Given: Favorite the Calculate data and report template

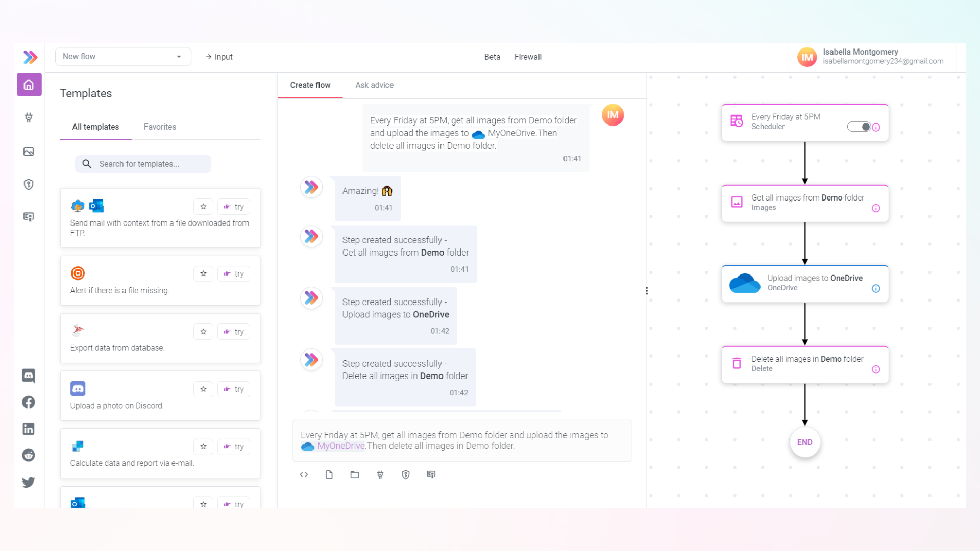Looking at the screenshot, I should 203,447.
